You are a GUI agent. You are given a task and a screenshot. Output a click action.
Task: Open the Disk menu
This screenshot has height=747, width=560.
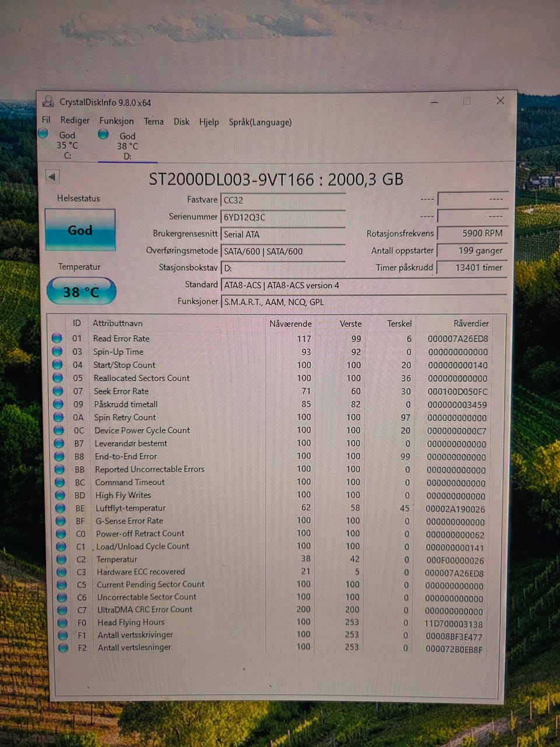coord(181,121)
